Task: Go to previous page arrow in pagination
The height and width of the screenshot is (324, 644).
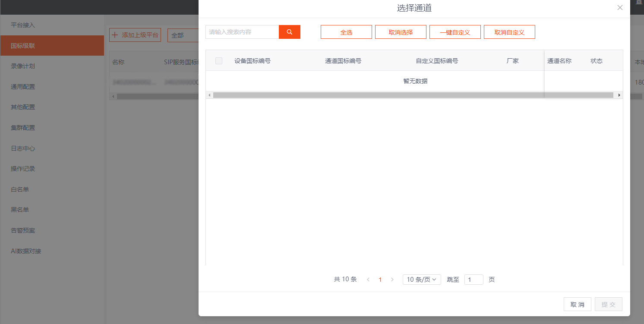Action: [368, 280]
